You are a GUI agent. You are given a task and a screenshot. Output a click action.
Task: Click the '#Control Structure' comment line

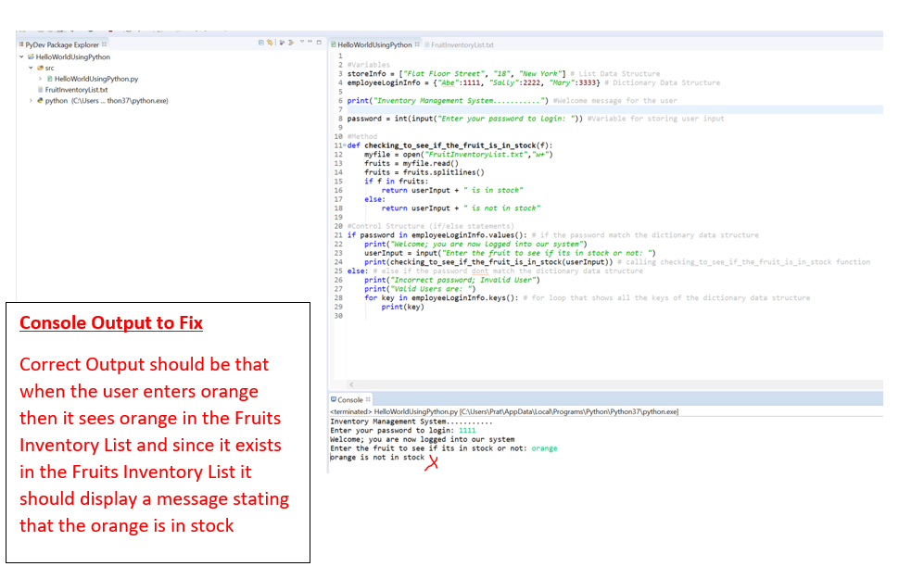click(x=430, y=226)
